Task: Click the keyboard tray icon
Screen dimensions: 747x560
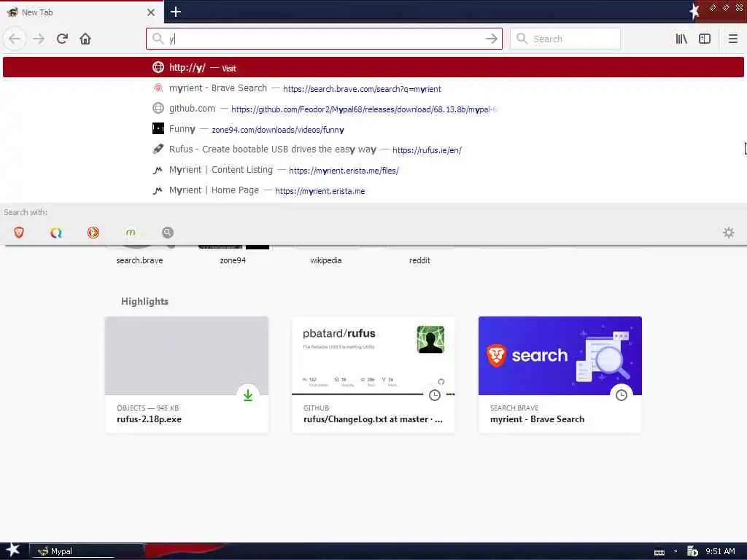Action: tap(659, 553)
